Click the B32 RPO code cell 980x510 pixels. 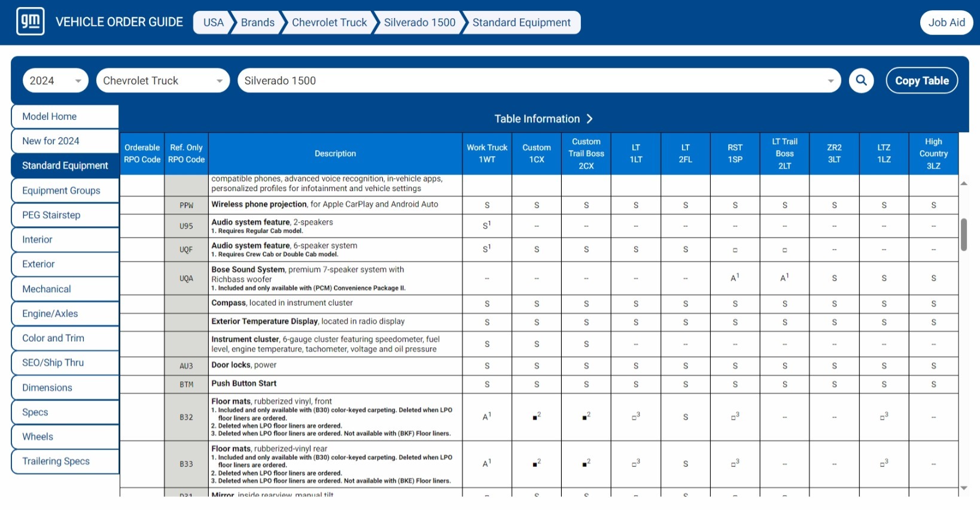187,417
